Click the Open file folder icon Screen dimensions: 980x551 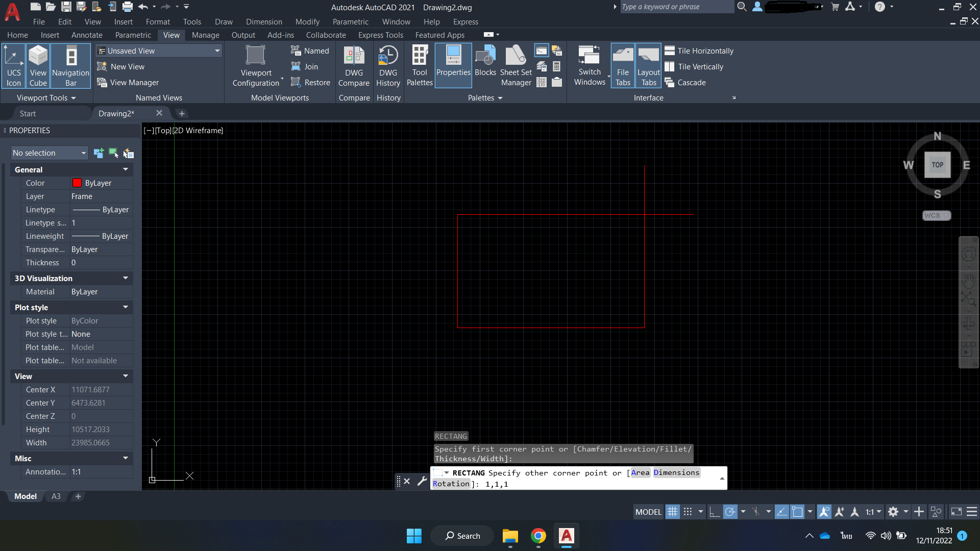(x=51, y=7)
